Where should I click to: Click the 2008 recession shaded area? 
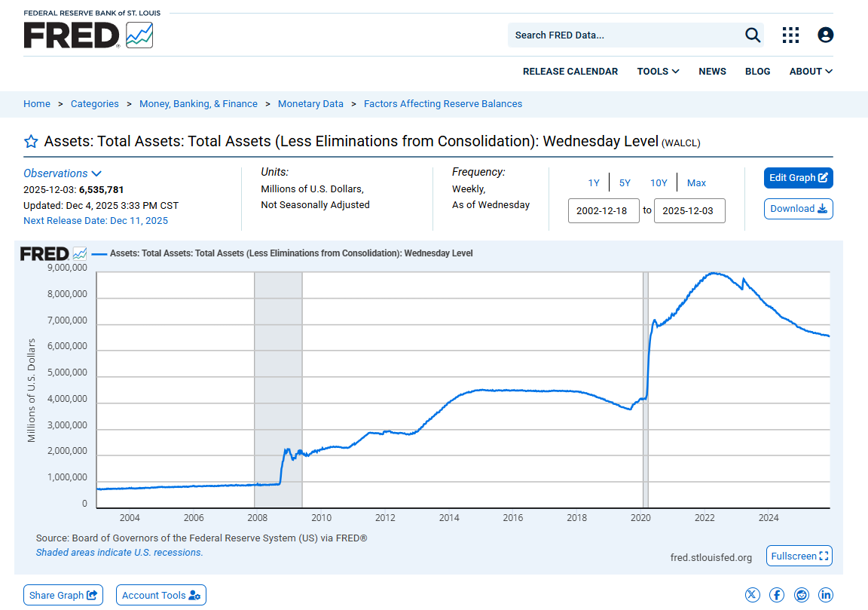point(278,390)
